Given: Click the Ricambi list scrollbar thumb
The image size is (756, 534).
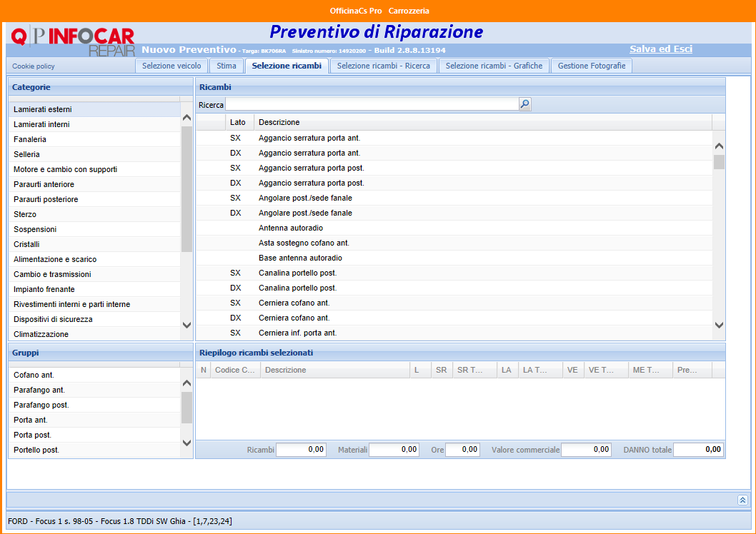Looking at the screenshot, I should (x=719, y=162).
